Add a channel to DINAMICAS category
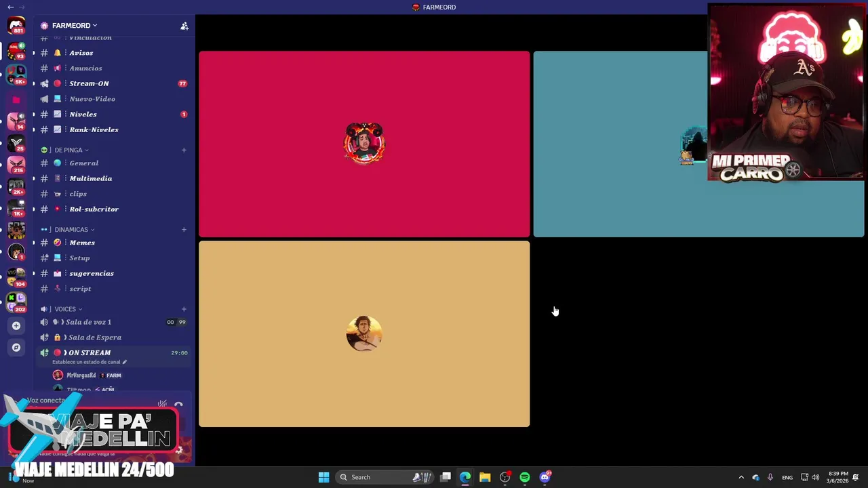The width and height of the screenshot is (868, 488). [x=184, y=230]
